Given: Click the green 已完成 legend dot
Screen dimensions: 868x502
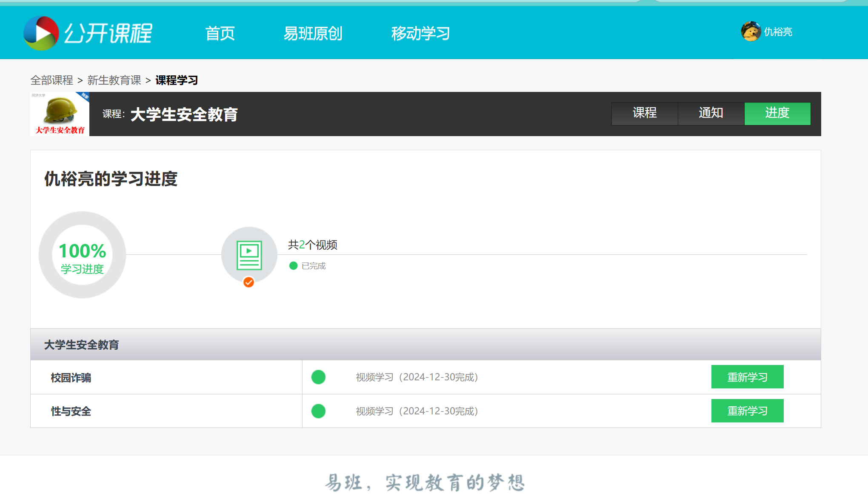Looking at the screenshot, I should [293, 266].
